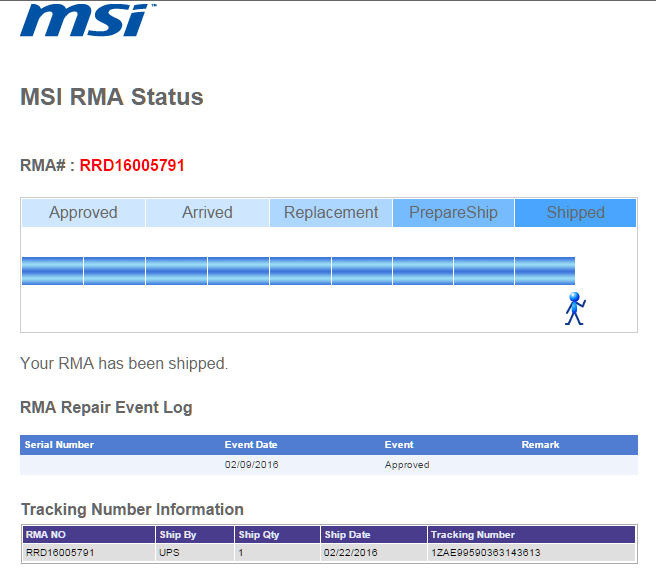
Task: Click 'Your RMA has been shipped.' message
Action: tap(124, 363)
